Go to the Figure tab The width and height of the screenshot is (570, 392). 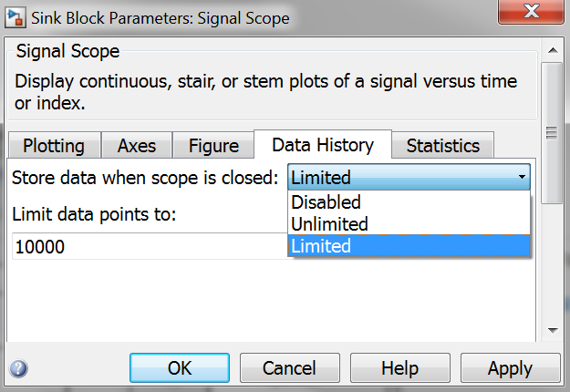point(213,145)
